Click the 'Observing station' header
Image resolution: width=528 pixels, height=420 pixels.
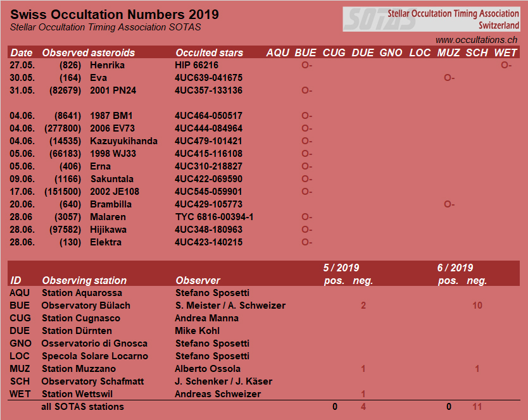pos(84,280)
